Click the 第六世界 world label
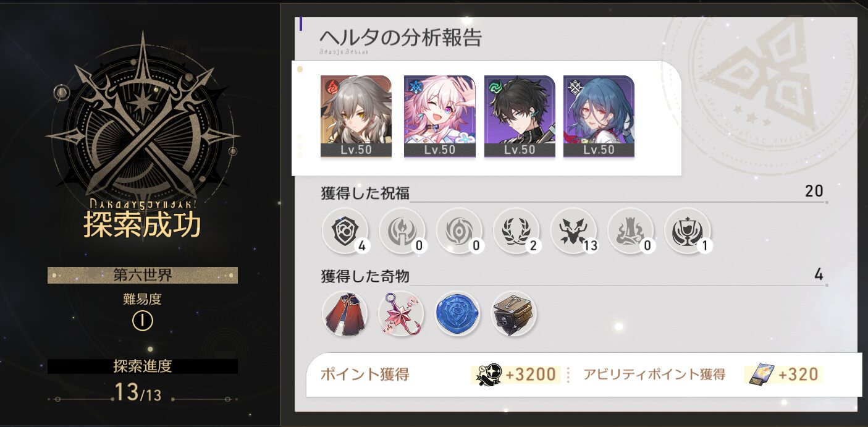Screen dimensions: 868x427 [143, 275]
